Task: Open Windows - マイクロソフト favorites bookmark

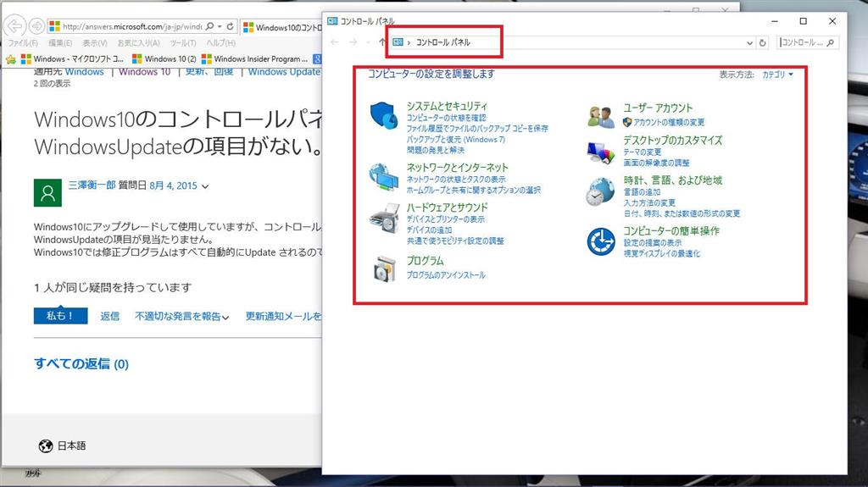Action: pos(72,58)
